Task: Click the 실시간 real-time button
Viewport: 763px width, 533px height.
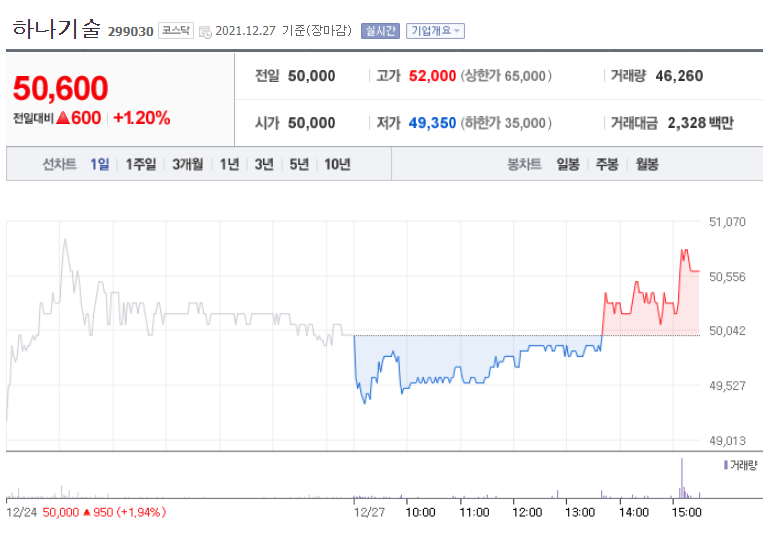Action: click(380, 31)
